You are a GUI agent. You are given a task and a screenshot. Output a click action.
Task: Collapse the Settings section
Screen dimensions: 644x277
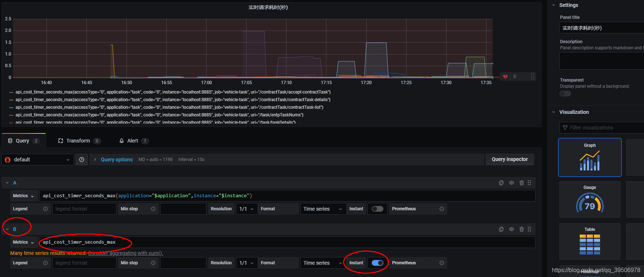pos(554,5)
